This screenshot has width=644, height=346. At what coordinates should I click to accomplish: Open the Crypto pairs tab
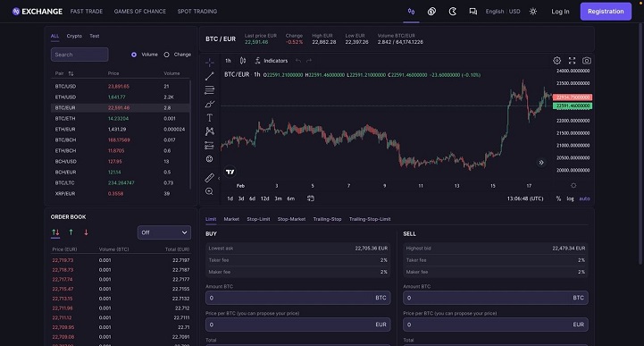click(x=74, y=36)
